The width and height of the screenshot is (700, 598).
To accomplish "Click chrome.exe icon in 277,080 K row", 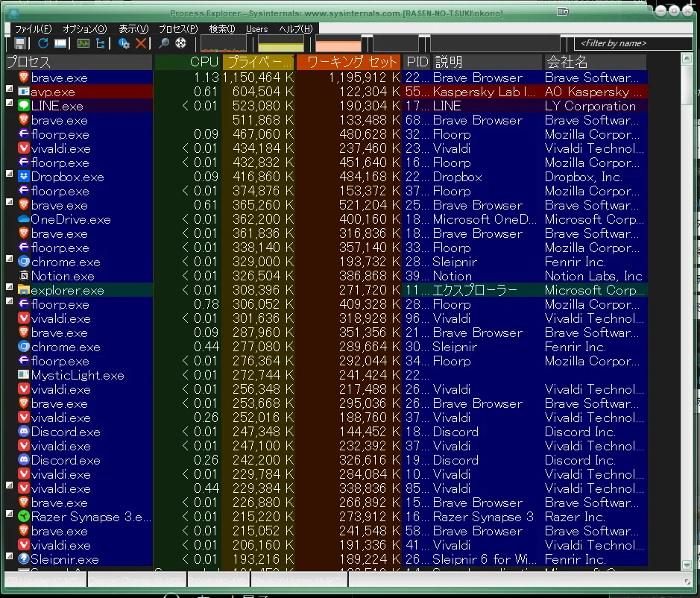I will 24,347.
